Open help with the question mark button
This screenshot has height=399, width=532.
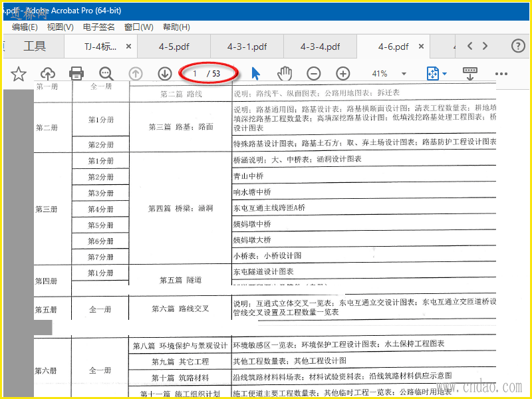[518, 46]
